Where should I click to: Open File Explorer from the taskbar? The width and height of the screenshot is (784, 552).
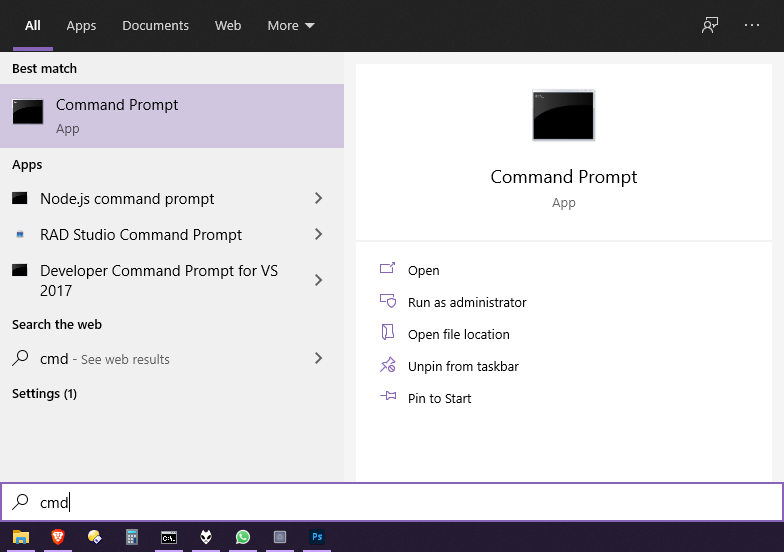click(x=21, y=537)
